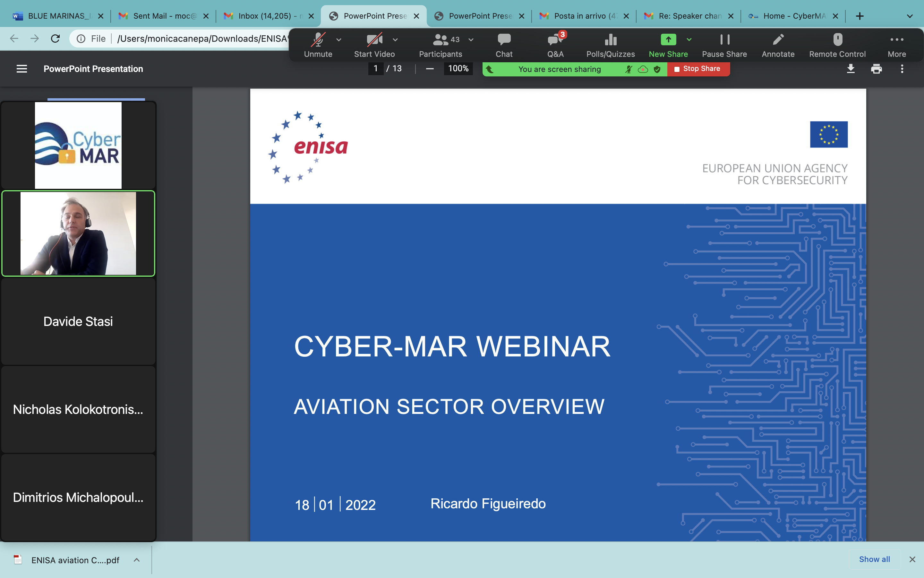Expand the Participants options arrow
924x578 pixels.
tap(471, 40)
